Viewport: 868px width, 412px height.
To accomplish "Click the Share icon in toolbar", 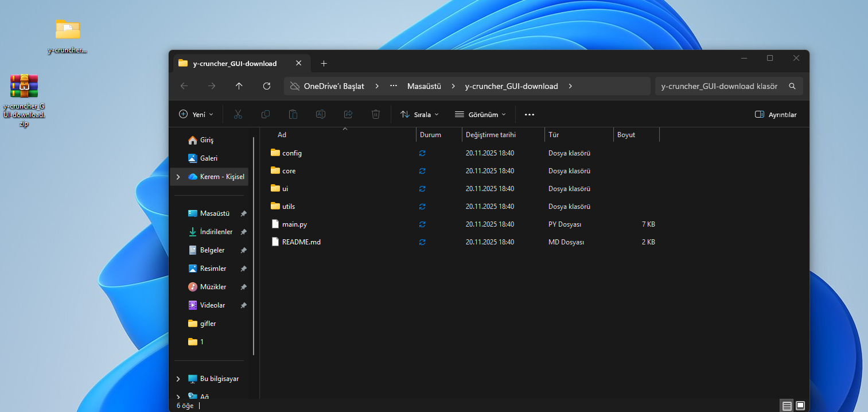I will tap(348, 114).
